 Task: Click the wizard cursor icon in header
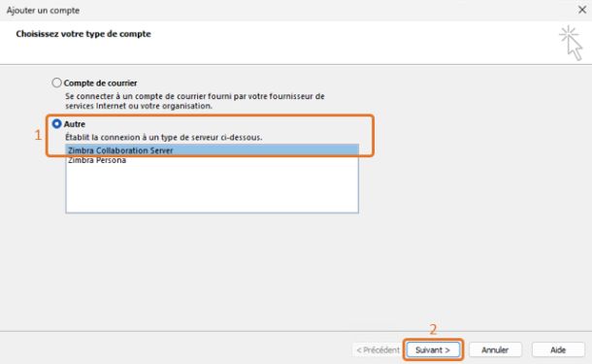572,43
